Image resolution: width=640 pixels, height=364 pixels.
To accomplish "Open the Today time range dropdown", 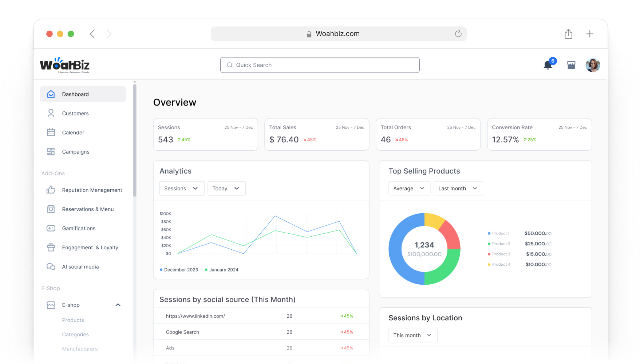I will point(226,189).
